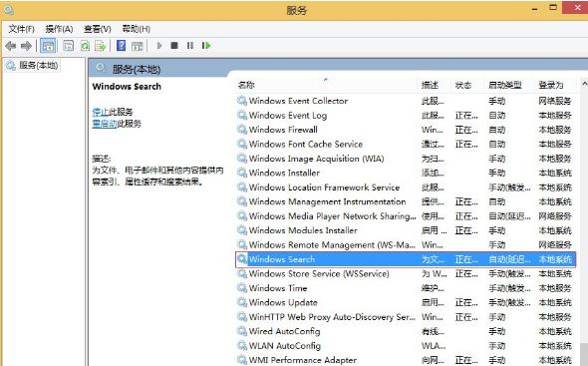Click the Back arrow in toolbar

tap(11, 46)
